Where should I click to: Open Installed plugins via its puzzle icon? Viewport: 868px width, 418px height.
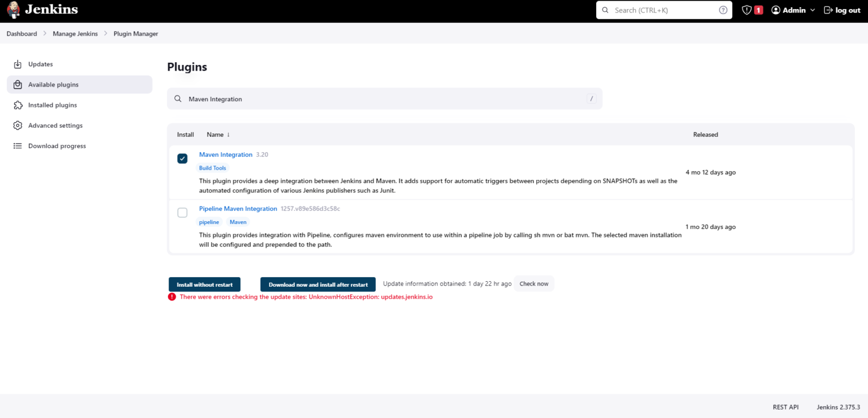[x=18, y=105]
